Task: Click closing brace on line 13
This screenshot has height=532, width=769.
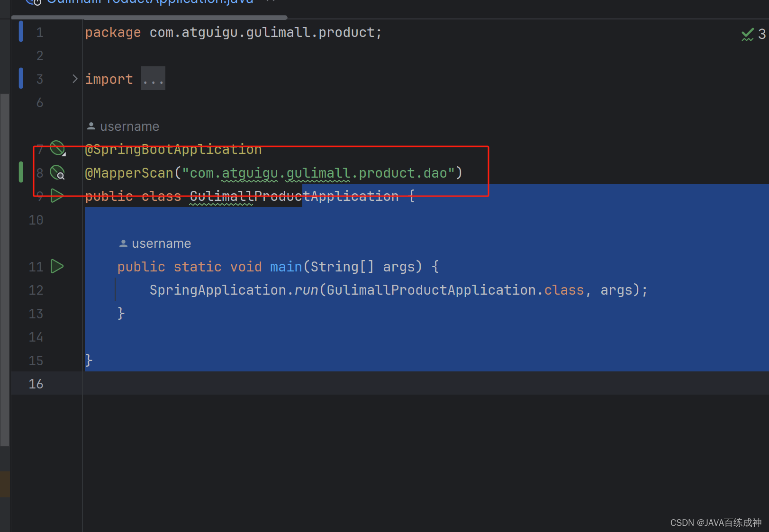Action: pyautogui.click(x=121, y=313)
